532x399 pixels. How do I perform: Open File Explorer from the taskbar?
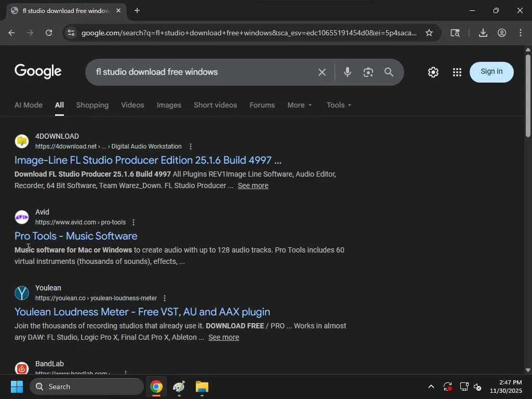pyautogui.click(x=202, y=387)
